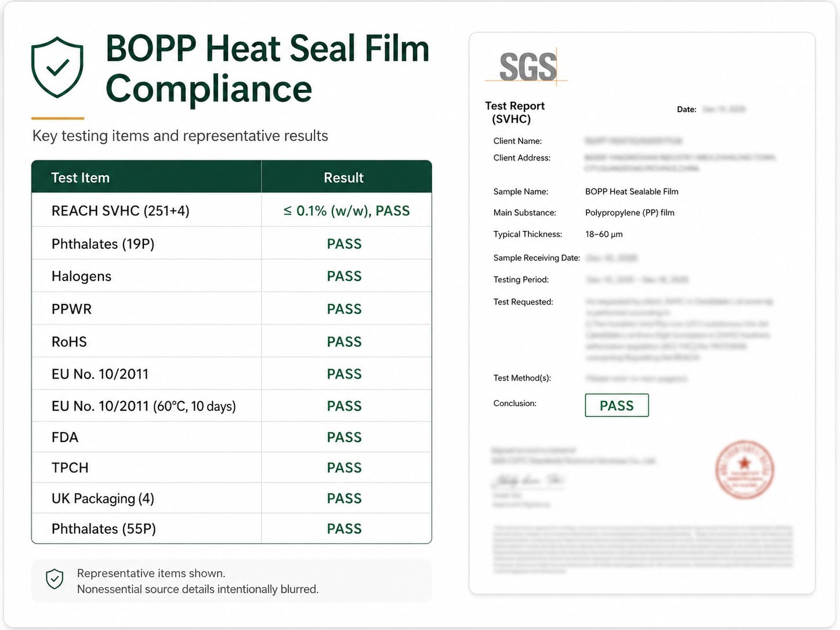This screenshot has height=630, width=840.
Task: Click the signature on the test report
Action: point(528,481)
